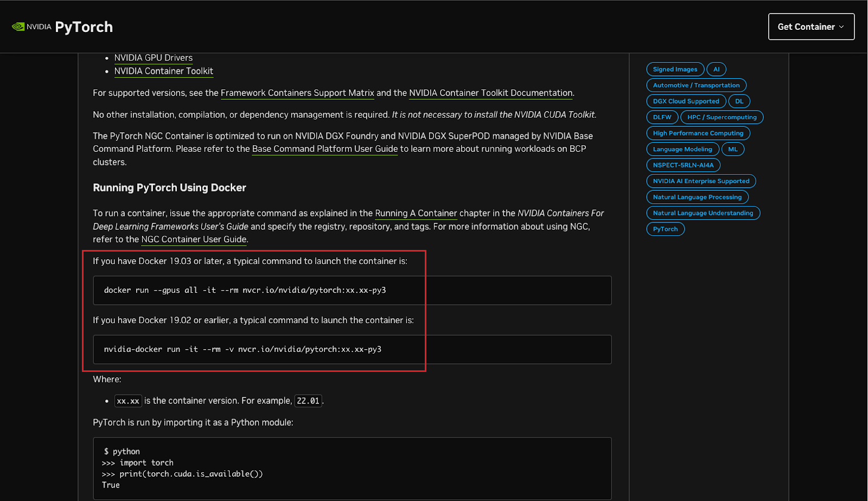Open Base Command Platform User Guide link
868x501 pixels.
[325, 149]
